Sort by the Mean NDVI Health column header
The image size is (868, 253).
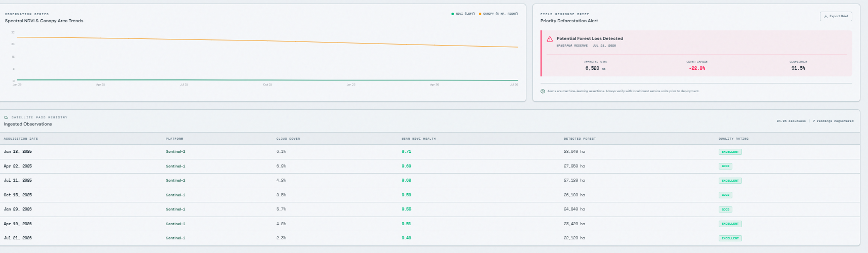point(419,139)
